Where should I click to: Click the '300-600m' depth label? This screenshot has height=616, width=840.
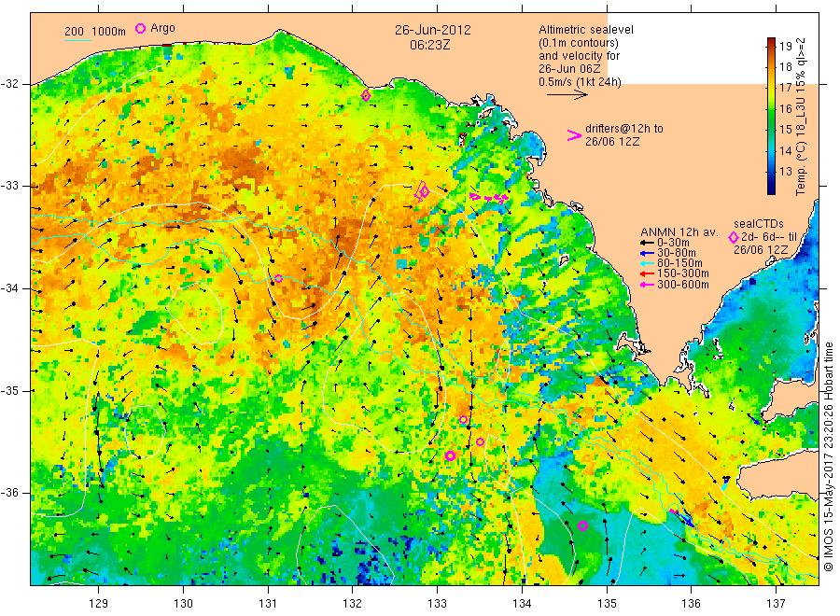point(682,285)
